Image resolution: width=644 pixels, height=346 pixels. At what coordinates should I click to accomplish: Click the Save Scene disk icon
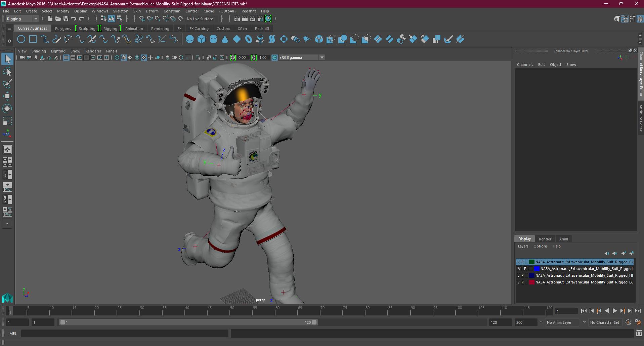click(66, 19)
